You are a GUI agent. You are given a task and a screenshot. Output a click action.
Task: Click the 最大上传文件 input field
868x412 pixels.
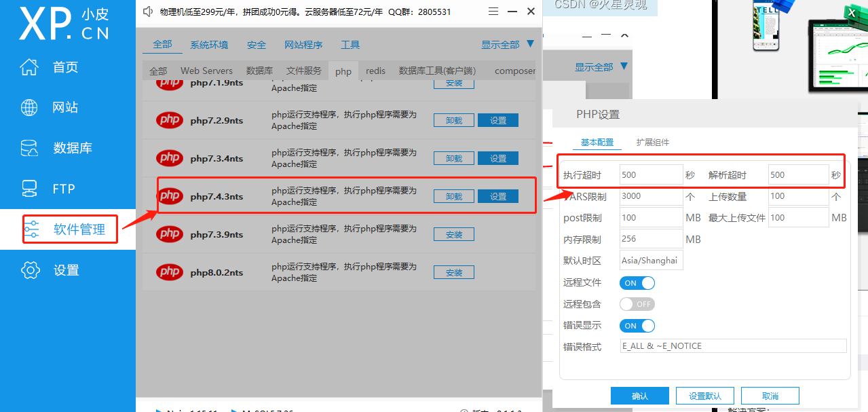(798, 218)
